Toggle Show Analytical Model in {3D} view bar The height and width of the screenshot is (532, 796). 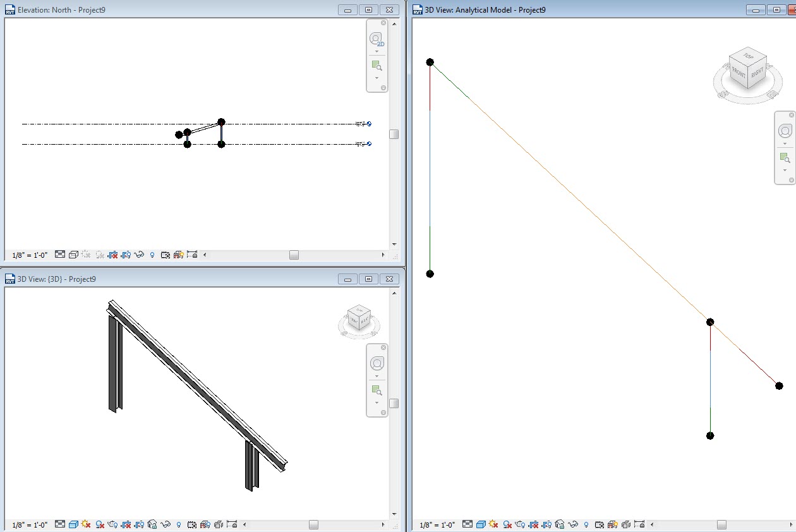point(205,524)
